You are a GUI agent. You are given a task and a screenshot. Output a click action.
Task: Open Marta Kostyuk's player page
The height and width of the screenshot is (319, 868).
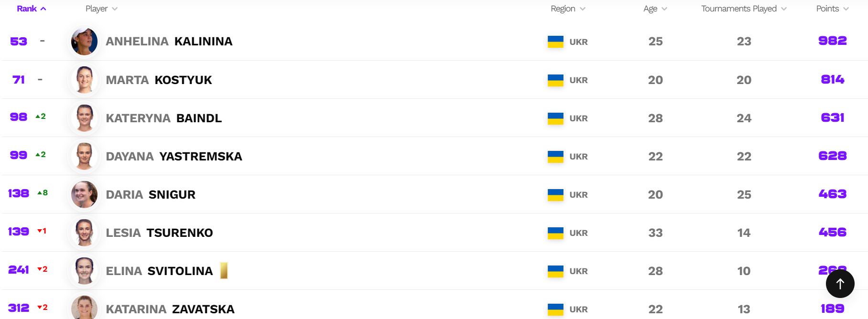tap(159, 80)
